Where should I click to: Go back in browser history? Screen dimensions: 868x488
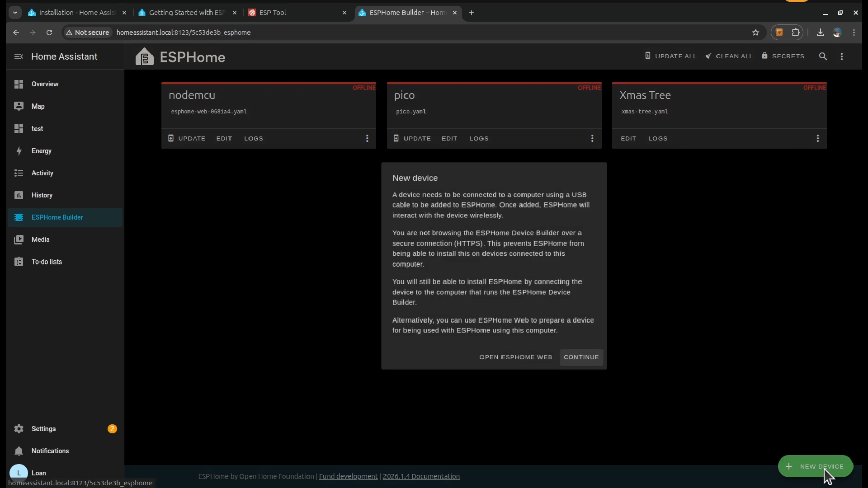coord(16,33)
